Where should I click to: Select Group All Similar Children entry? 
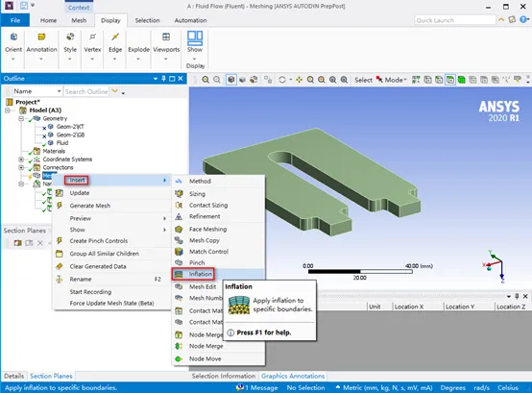coord(112,254)
